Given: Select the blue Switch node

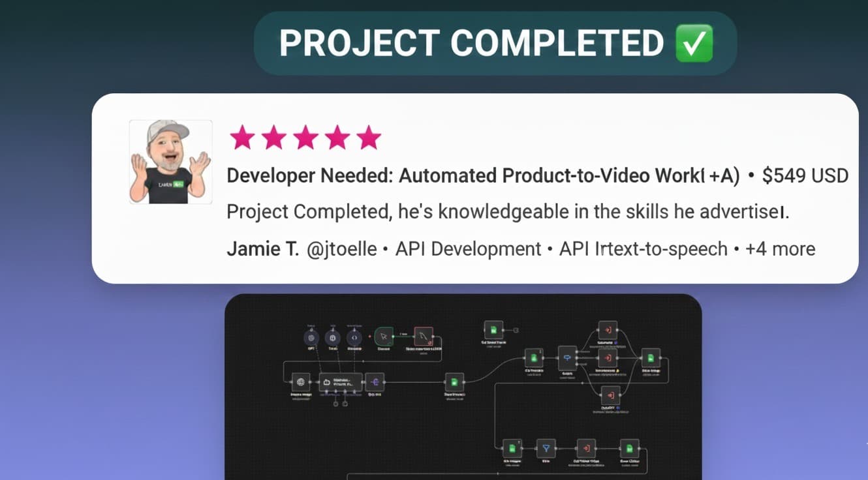Looking at the screenshot, I should tap(567, 358).
